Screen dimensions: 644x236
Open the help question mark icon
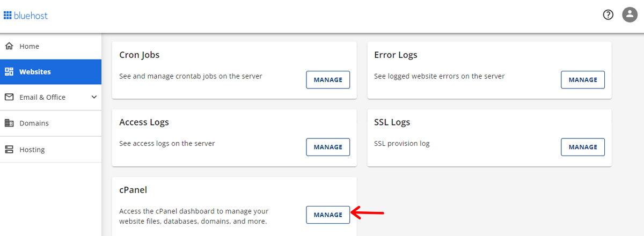point(608,15)
